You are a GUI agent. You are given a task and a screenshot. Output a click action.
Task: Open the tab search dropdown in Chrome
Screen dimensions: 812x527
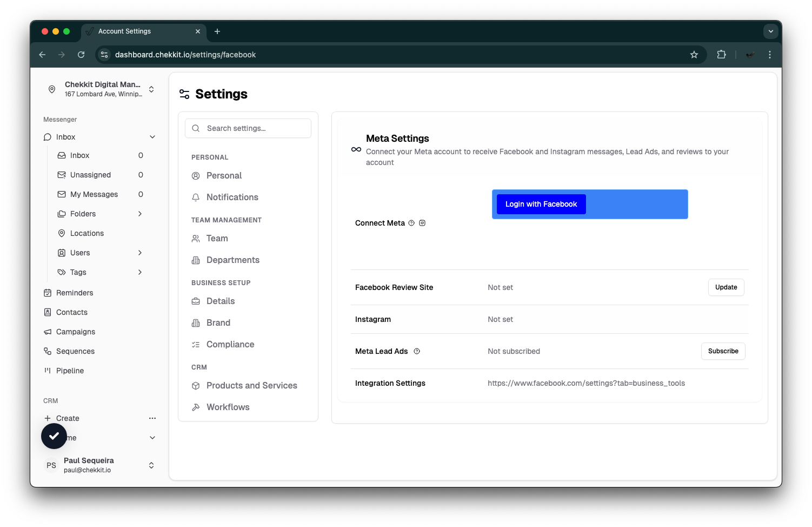pyautogui.click(x=771, y=31)
